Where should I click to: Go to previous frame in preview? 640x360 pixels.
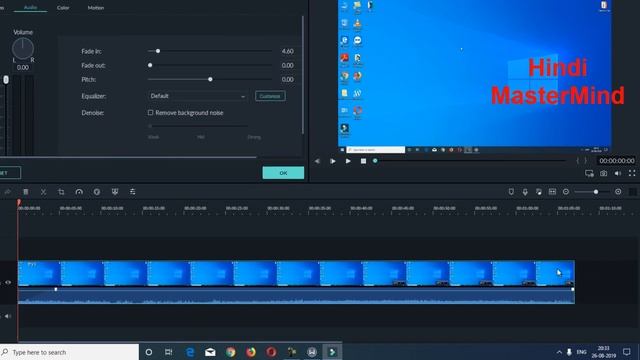tap(317, 161)
